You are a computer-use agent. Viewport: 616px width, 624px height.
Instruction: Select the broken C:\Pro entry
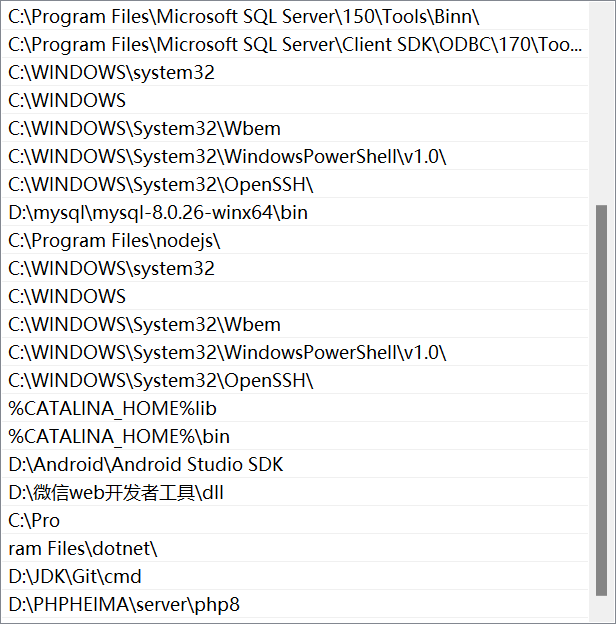[295, 520]
